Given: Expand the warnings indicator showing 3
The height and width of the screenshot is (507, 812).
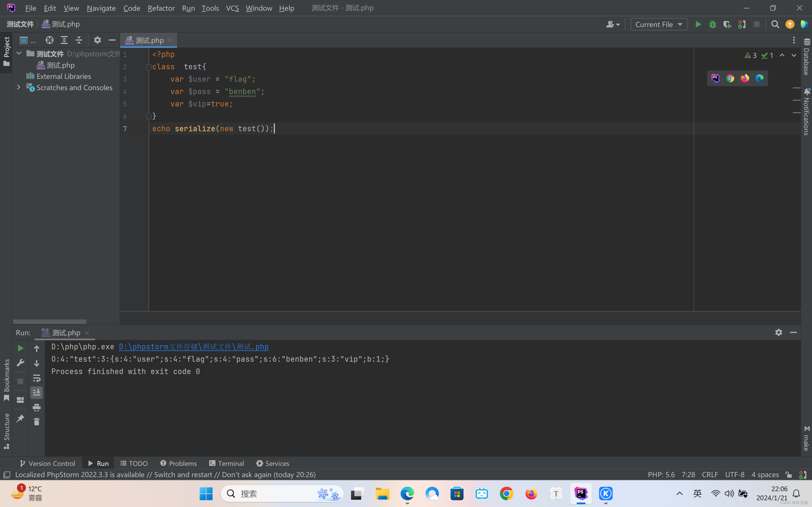Looking at the screenshot, I should [x=751, y=55].
